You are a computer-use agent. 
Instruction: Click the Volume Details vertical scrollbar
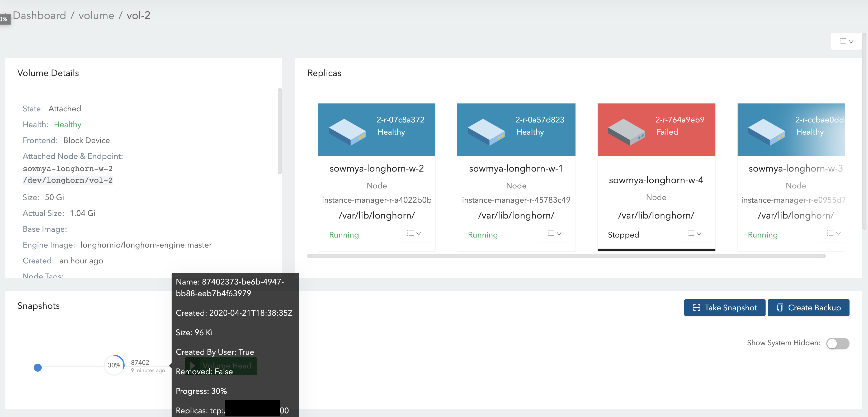[x=279, y=131]
